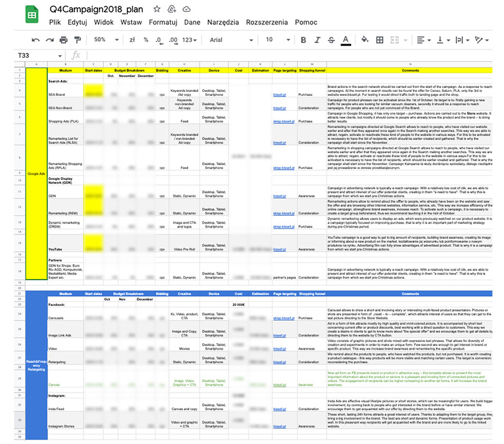This screenshot has width=504, height=444.
Task: Open the Borders tool in the toolbar
Action: 379,40
